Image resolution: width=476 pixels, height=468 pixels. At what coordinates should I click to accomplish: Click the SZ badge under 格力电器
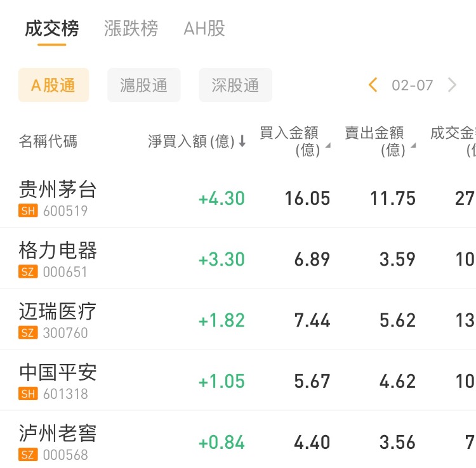coord(28,272)
